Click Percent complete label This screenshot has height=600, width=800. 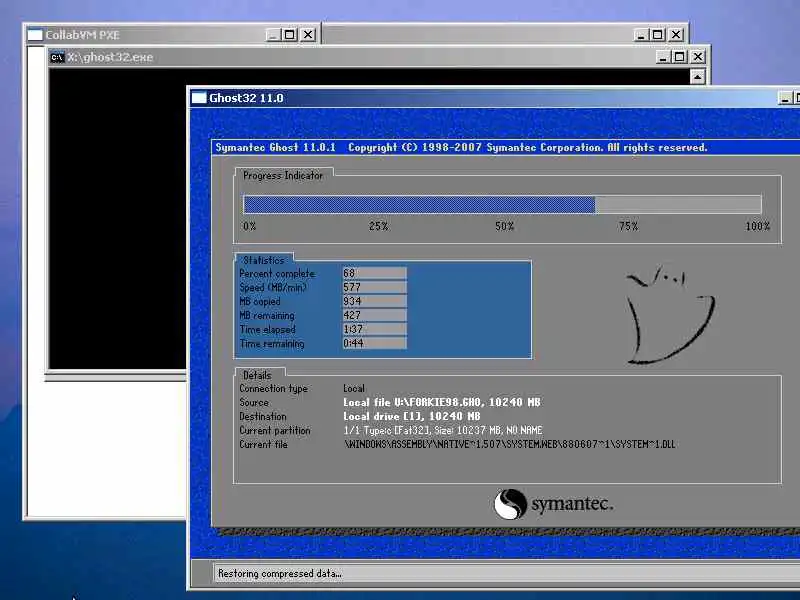pos(277,273)
